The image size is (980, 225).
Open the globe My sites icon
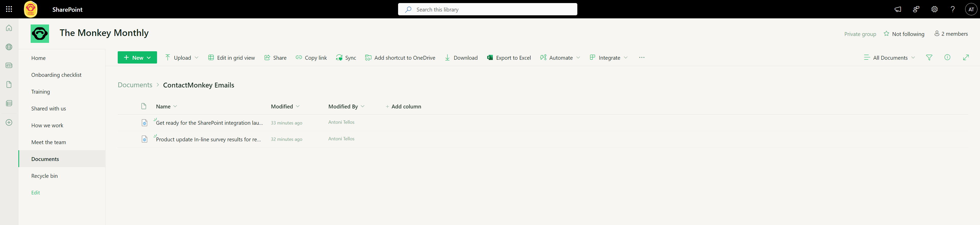[9, 47]
